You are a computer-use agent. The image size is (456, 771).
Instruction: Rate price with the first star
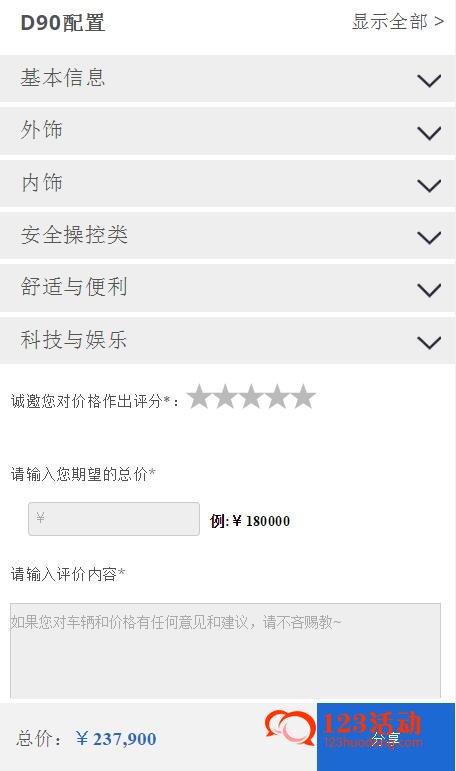199,396
